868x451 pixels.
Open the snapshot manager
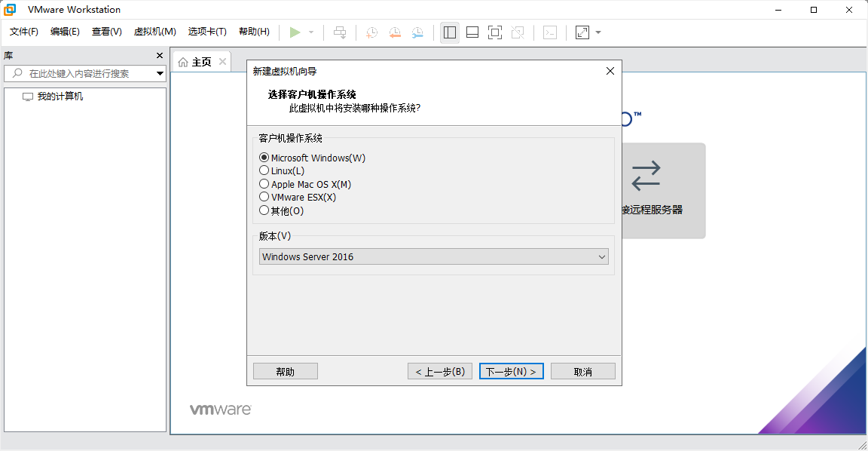tap(417, 32)
